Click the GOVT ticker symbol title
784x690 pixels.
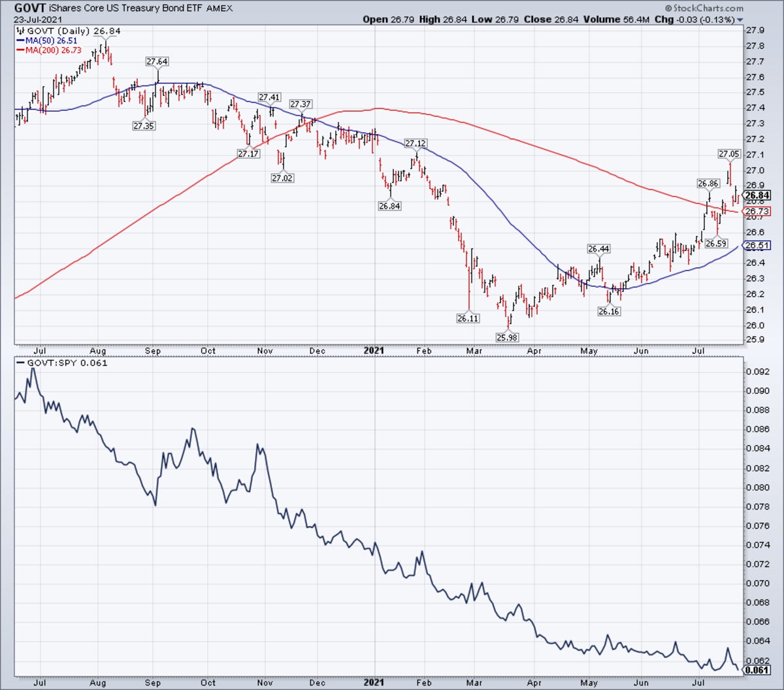click(x=30, y=8)
